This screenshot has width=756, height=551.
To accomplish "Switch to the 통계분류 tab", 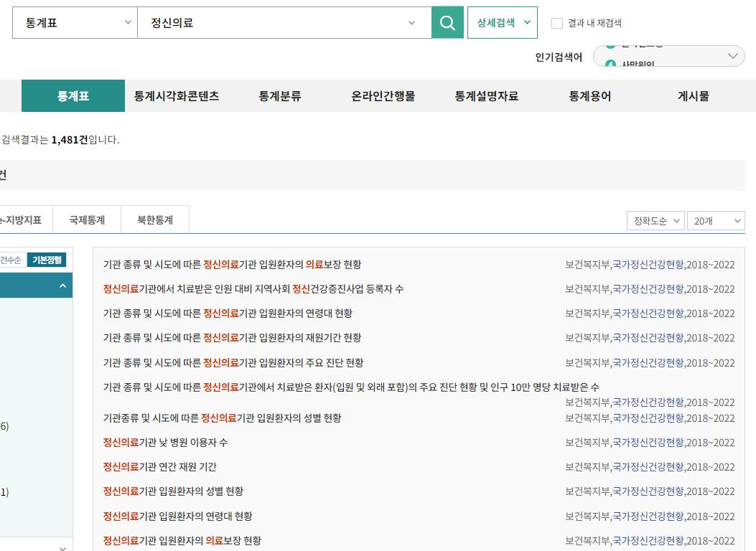I will pyautogui.click(x=280, y=96).
